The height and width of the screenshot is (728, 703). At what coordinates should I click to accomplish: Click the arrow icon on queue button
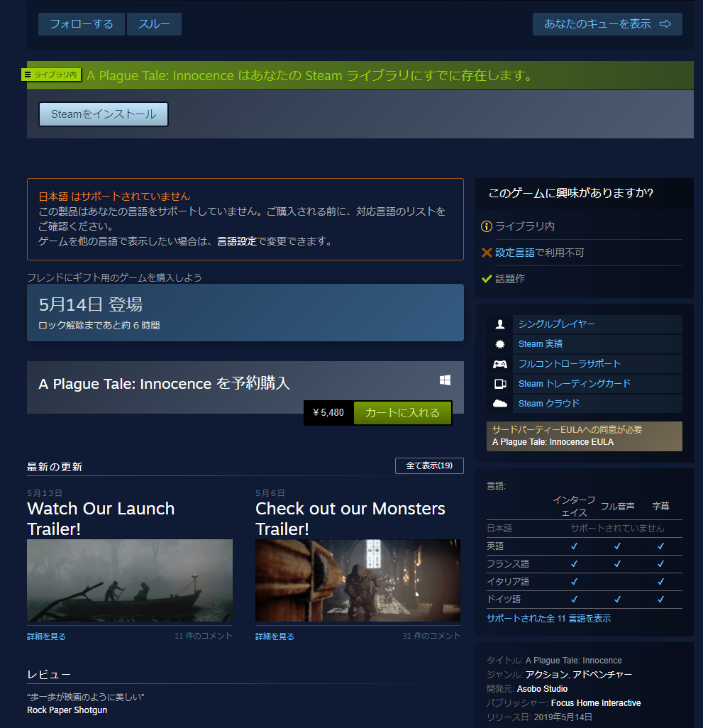click(665, 24)
